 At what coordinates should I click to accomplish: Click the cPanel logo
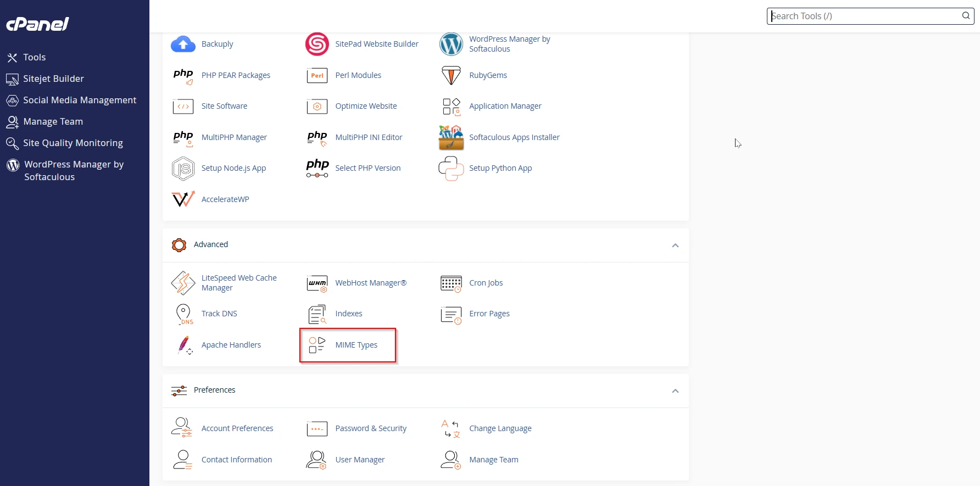click(x=37, y=24)
